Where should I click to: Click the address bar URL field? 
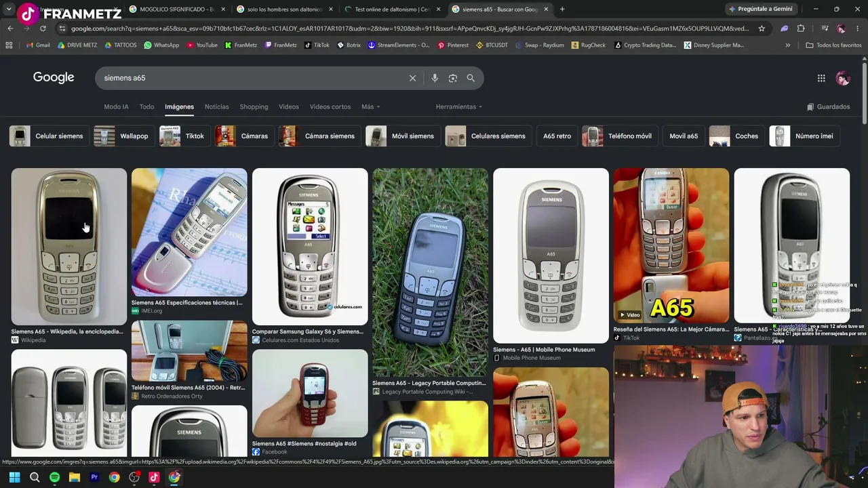pyautogui.click(x=410, y=28)
